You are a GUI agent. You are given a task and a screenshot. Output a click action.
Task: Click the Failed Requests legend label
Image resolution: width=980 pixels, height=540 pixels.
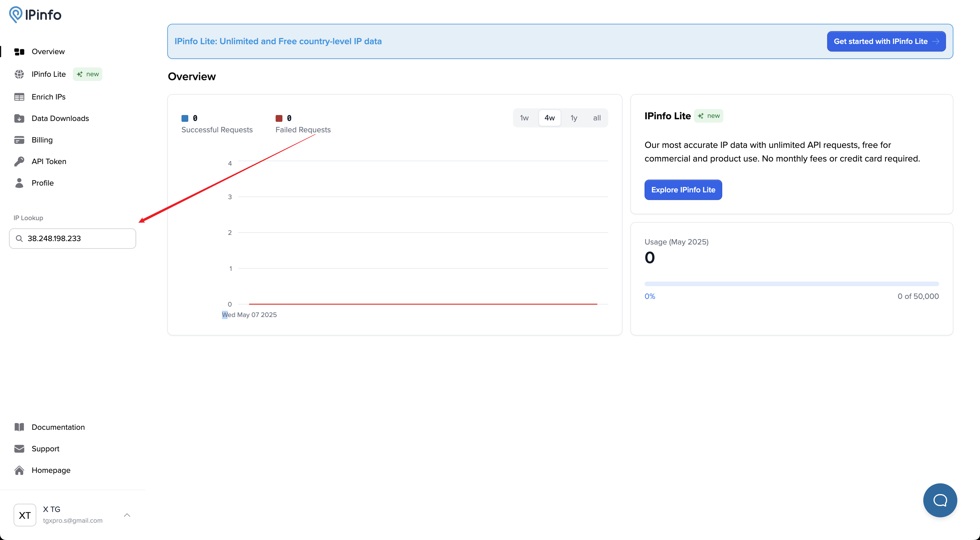pos(303,129)
